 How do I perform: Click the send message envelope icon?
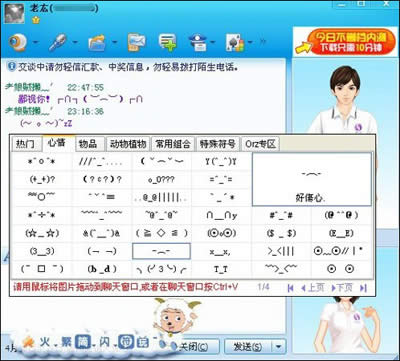pos(136,42)
